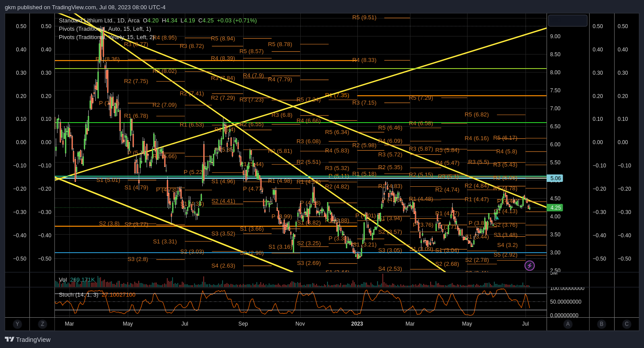Click the 9.00 price axis value
The width and height of the screenshot is (644, 348).
point(555,36)
